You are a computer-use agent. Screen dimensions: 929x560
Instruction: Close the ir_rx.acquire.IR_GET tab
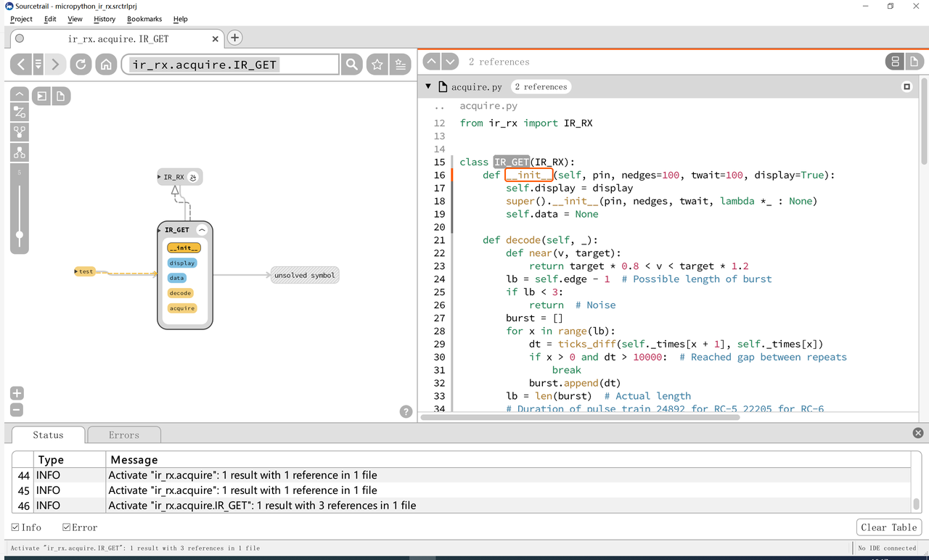pyautogui.click(x=216, y=39)
